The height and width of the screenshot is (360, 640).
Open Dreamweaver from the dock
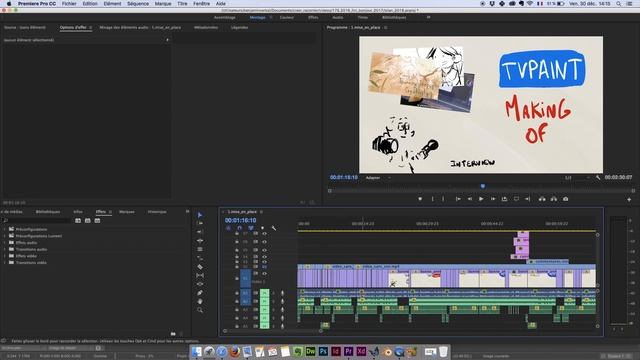311,351
